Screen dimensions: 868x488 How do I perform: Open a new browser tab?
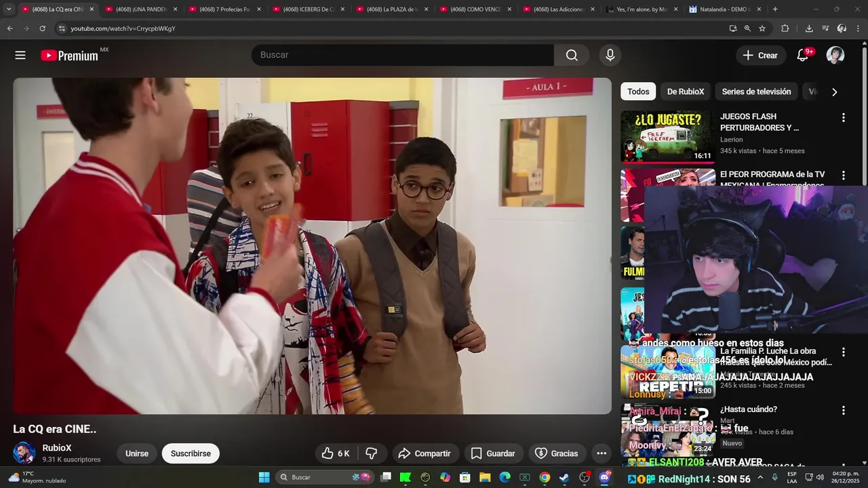775,9
